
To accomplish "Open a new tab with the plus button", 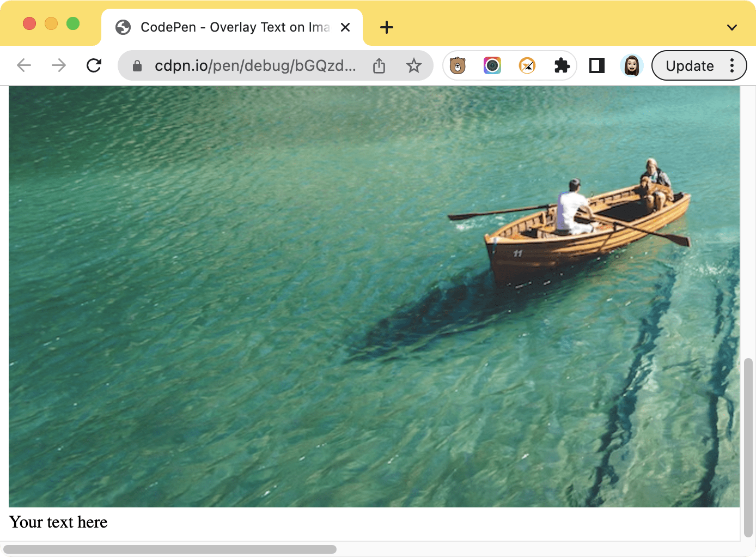I will point(386,27).
